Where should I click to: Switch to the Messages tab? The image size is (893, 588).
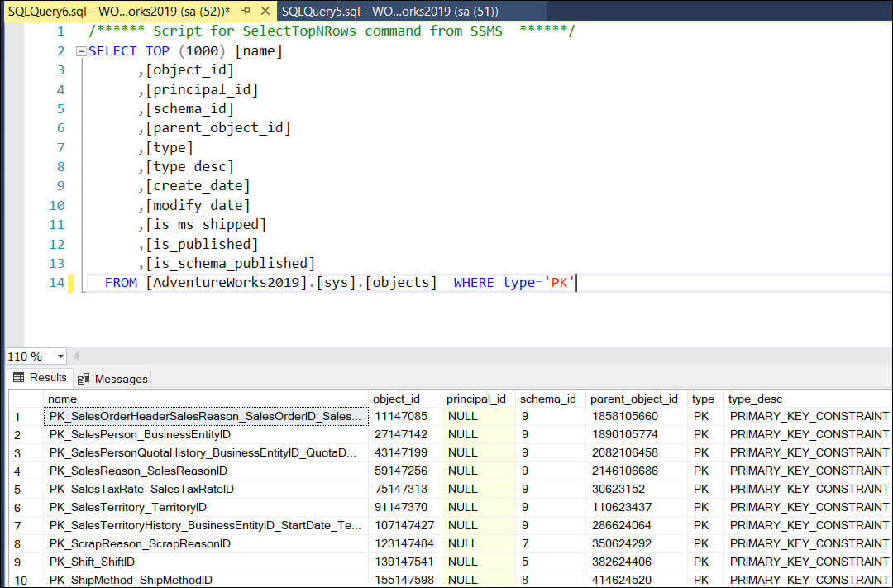pyautogui.click(x=112, y=379)
